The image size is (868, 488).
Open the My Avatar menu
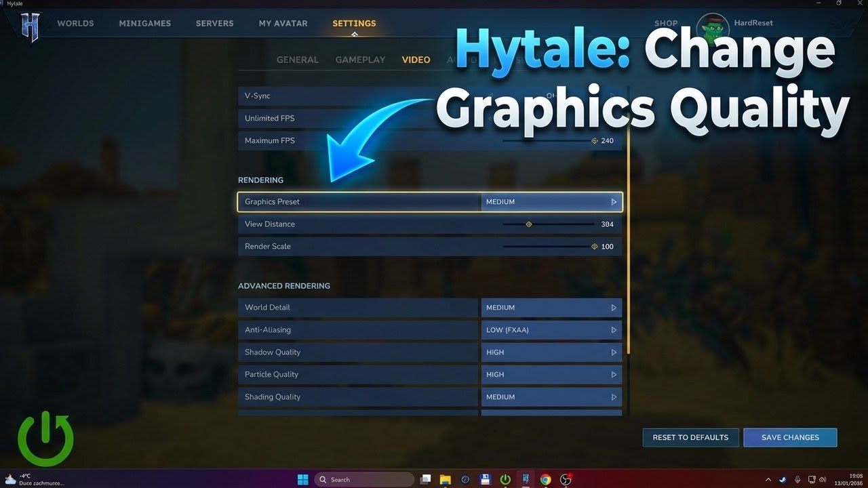coord(283,24)
